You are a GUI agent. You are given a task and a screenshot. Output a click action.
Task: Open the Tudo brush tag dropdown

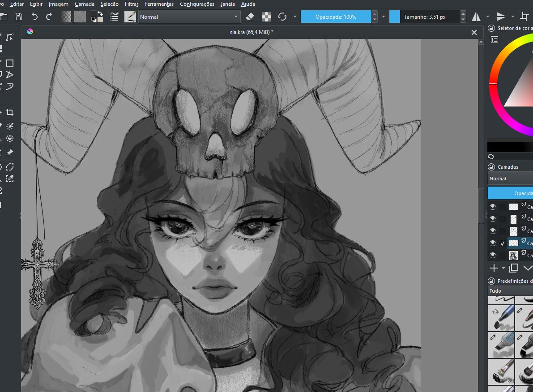click(510, 291)
